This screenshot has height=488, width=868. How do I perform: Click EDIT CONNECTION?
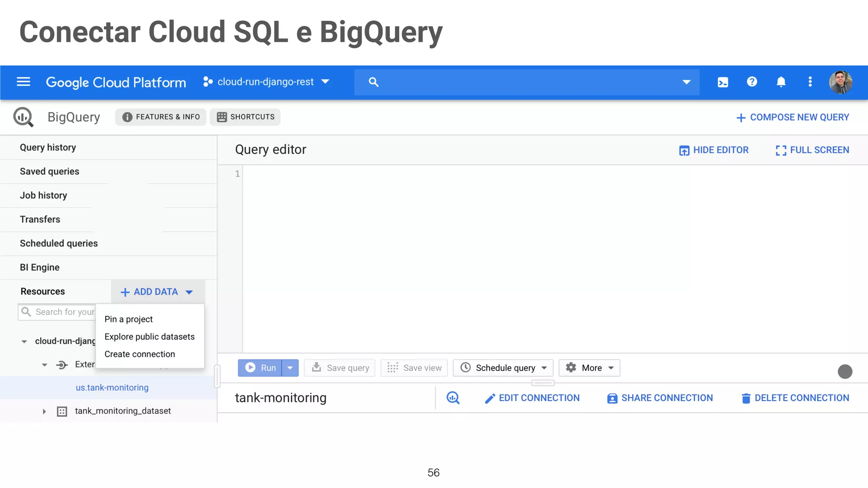coord(532,398)
